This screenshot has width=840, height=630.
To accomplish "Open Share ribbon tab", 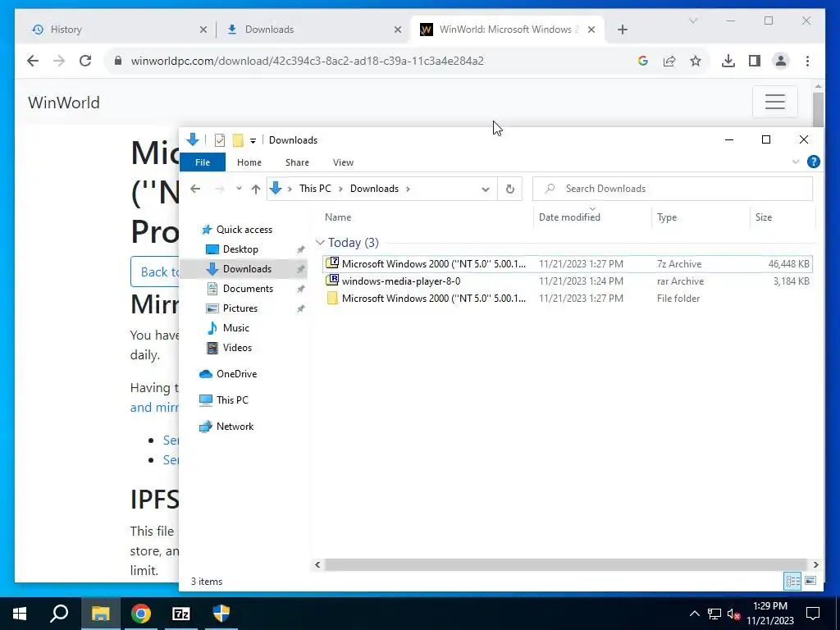I will click(297, 162).
